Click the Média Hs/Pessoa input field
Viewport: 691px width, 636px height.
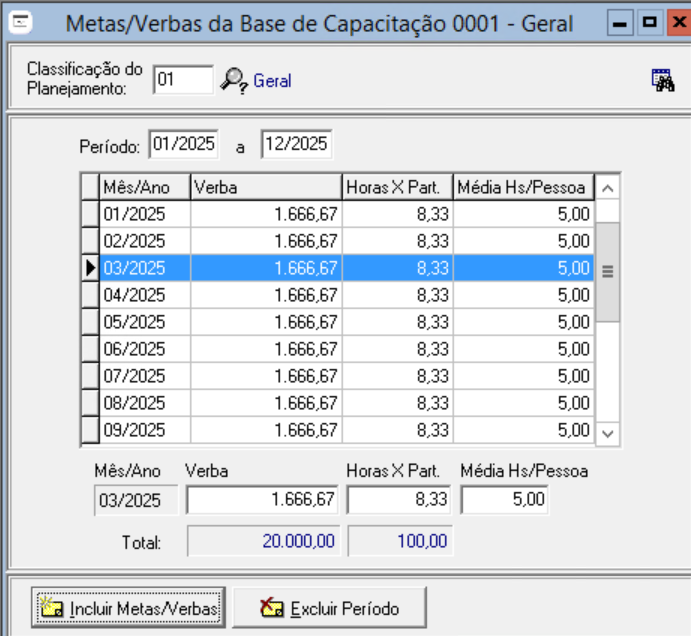tap(505, 499)
